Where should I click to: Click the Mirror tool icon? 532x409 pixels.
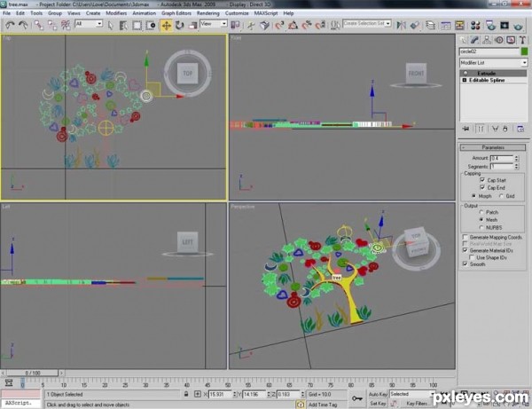coord(401,25)
